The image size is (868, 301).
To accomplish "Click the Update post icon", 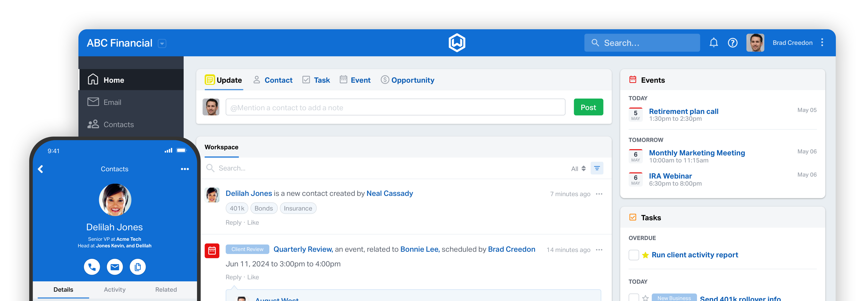I will (210, 80).
